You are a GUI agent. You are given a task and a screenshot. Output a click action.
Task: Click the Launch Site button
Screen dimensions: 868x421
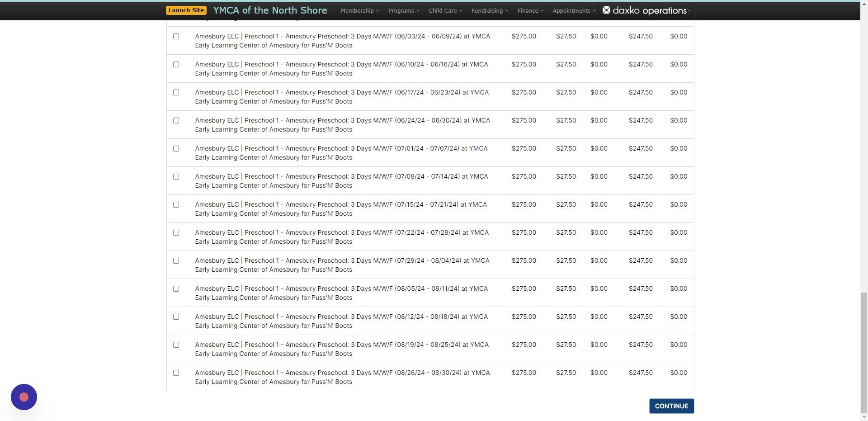(186, 9)
